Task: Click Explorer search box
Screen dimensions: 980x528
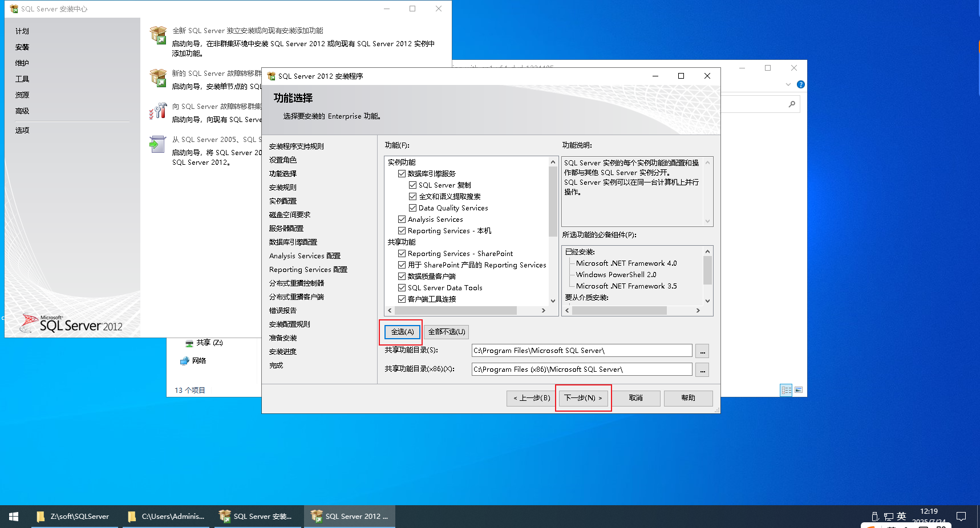Action: [760, 104]
